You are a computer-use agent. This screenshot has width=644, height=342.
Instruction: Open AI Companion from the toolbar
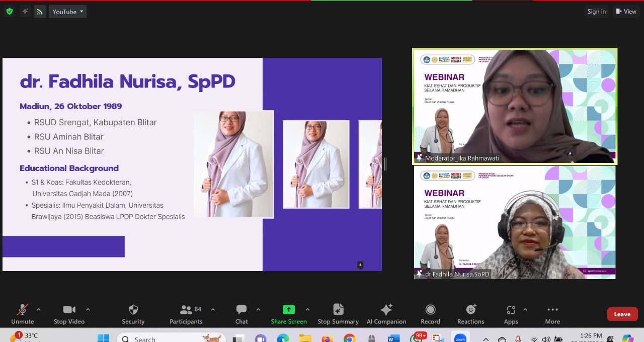pyautogui.click(x=386, y=315)
